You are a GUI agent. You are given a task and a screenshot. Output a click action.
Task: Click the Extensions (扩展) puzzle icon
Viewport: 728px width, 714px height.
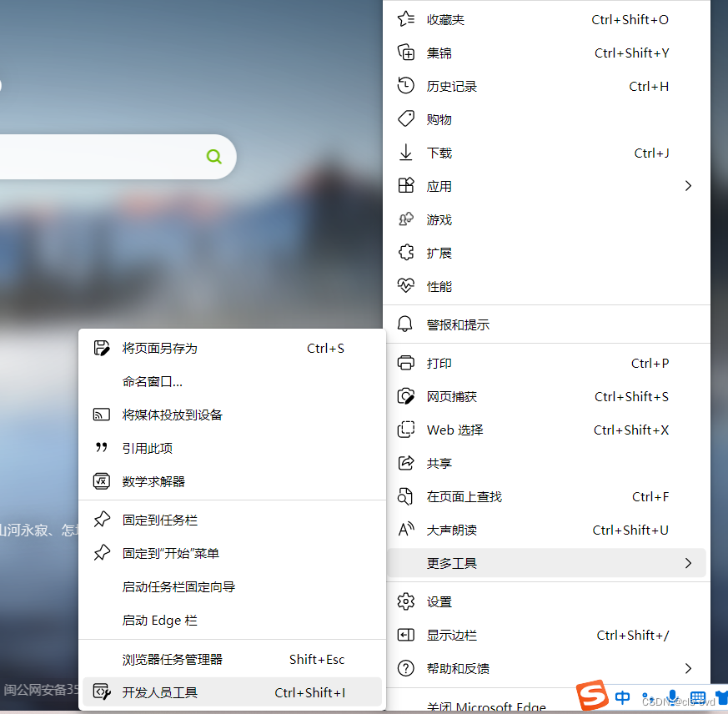[x=406, y=253]
